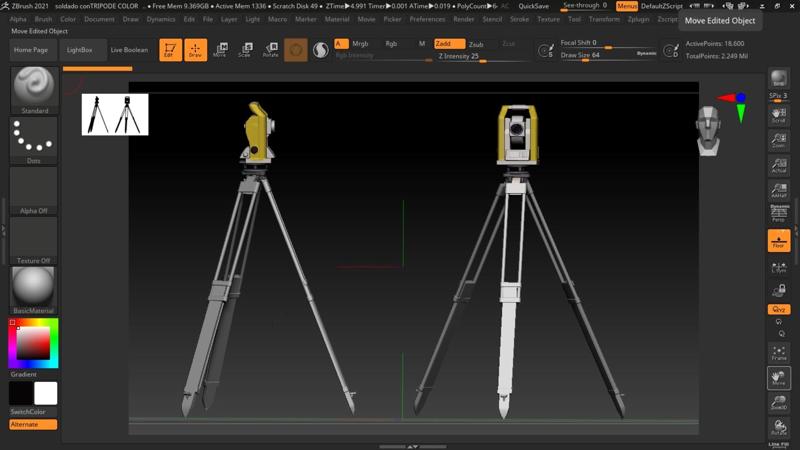Click the Zoom canvas icon
Screen dimensions: 800x450
click(779, 140)
